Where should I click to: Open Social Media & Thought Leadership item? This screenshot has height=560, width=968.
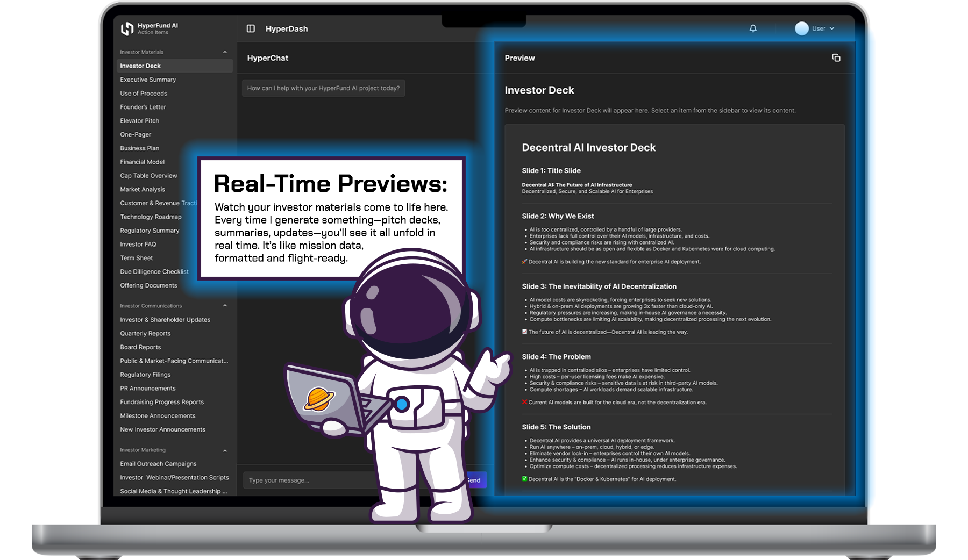[x=175, y=491]
